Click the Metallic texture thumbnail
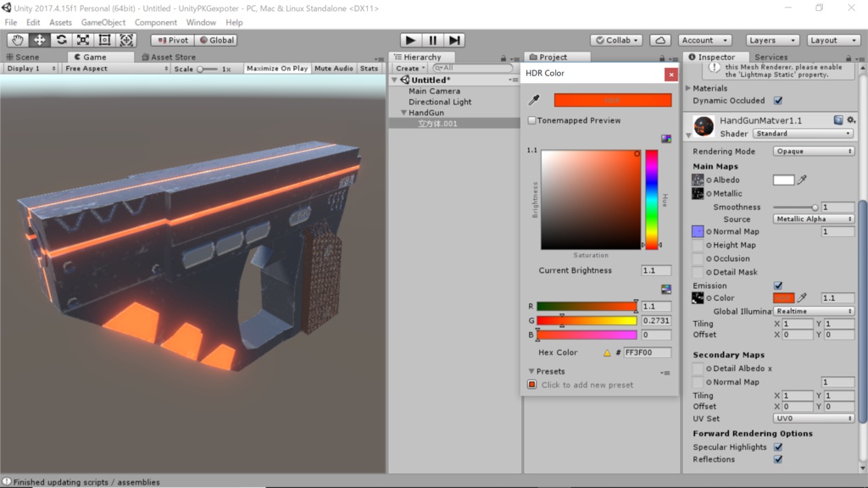868x488 pixels. coord(698,193)
